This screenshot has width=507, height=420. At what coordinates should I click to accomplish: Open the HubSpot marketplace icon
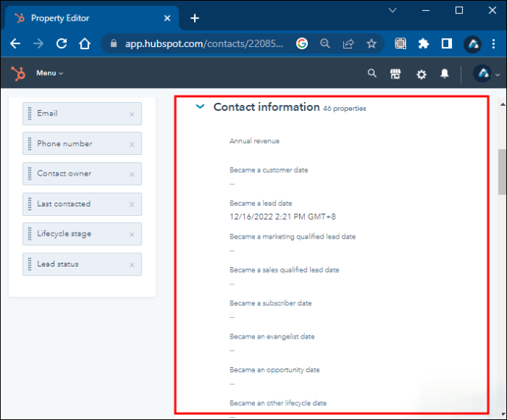(x=395, y=73)
